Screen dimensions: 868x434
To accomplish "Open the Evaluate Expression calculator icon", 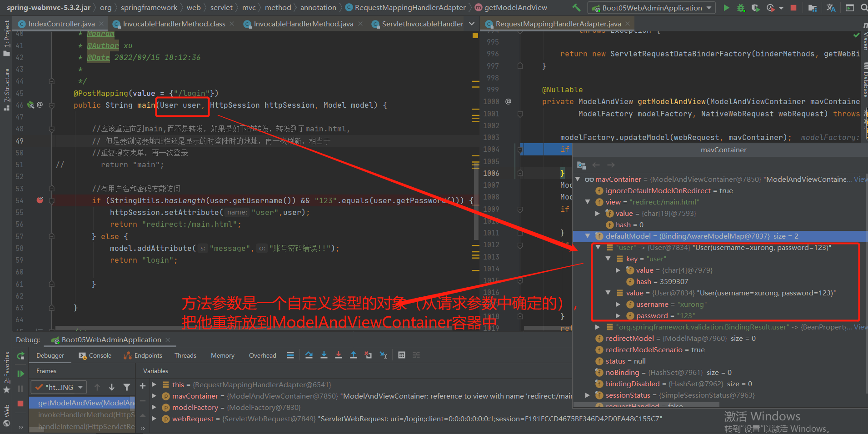I will tap(402, 355).
